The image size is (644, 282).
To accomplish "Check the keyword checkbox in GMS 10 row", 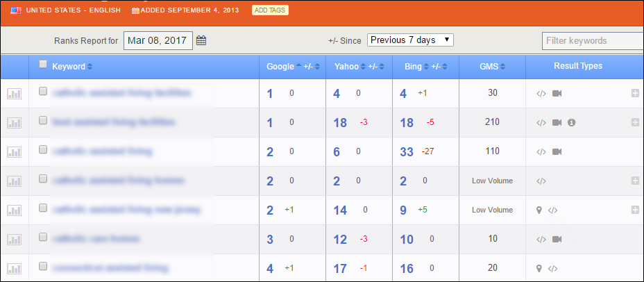I will (43, 237).
